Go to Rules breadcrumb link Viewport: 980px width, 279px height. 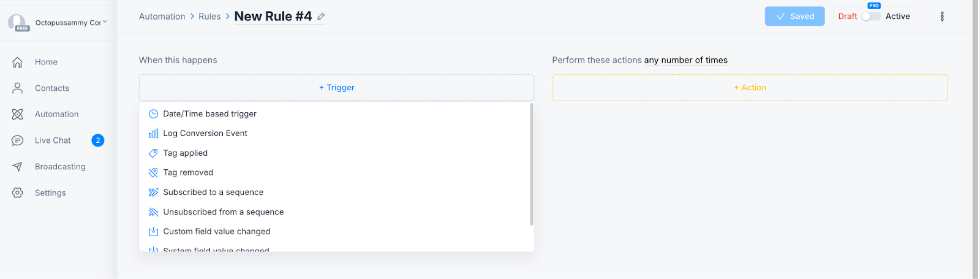[209, 17]
